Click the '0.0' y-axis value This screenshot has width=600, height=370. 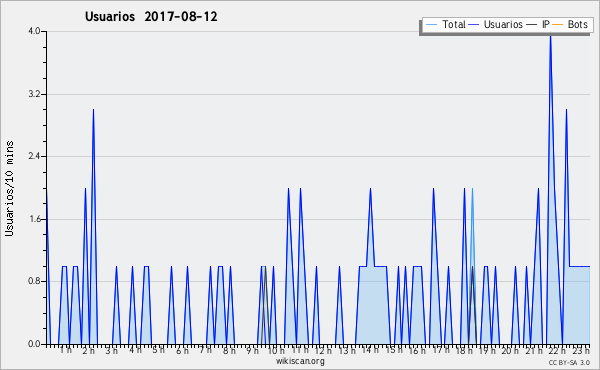coord(34,344)
